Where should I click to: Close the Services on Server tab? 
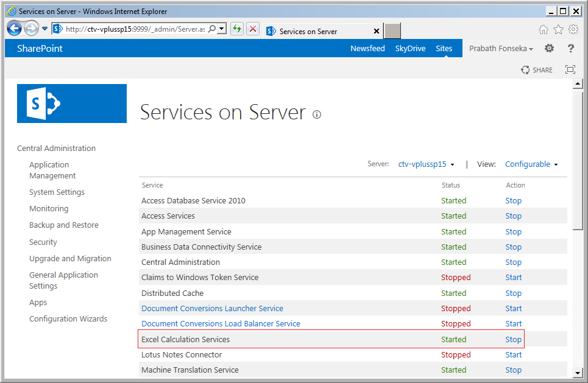[x=376, y=32]
